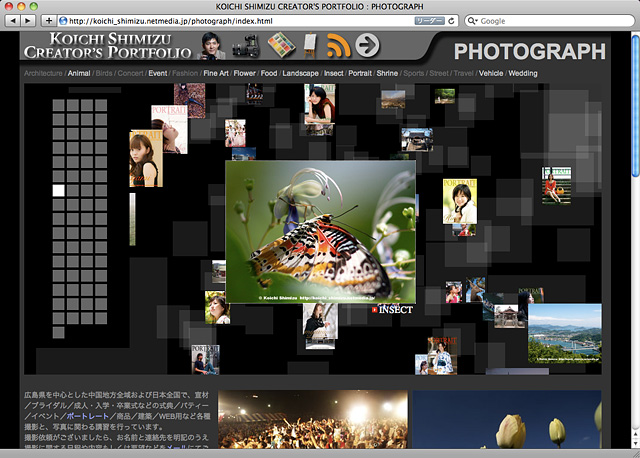Open the tulip blue sky thumbnail

pyautogui.click(x=507, y=419)
